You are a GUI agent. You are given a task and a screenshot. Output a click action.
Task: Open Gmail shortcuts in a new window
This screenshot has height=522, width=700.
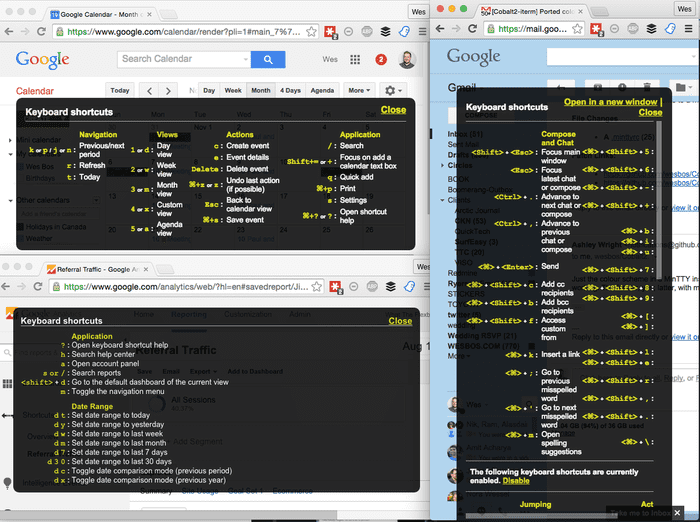(x=610, y=102)
